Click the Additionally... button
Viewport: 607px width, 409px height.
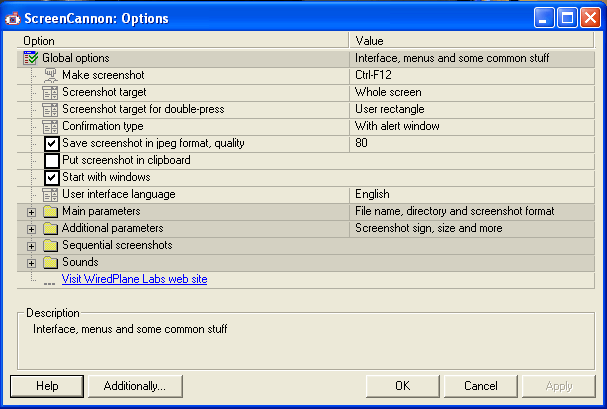coord(135,386)
